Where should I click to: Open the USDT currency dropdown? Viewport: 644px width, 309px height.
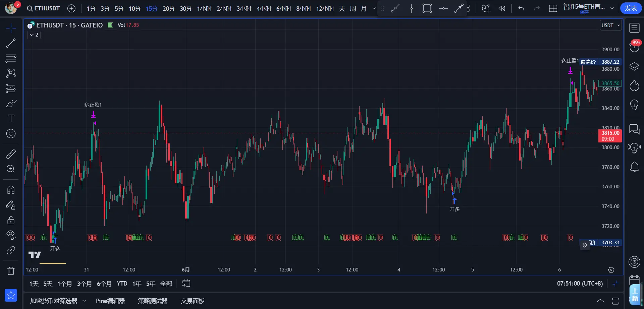(611, 25)
